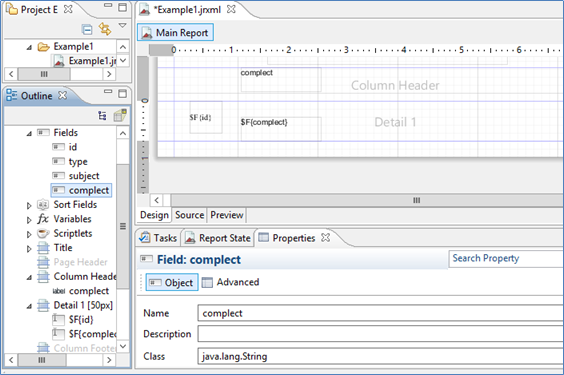Expand the Variables node
Image resolution: width=564 pixels, height=375 pixels.
click(29, 220)
